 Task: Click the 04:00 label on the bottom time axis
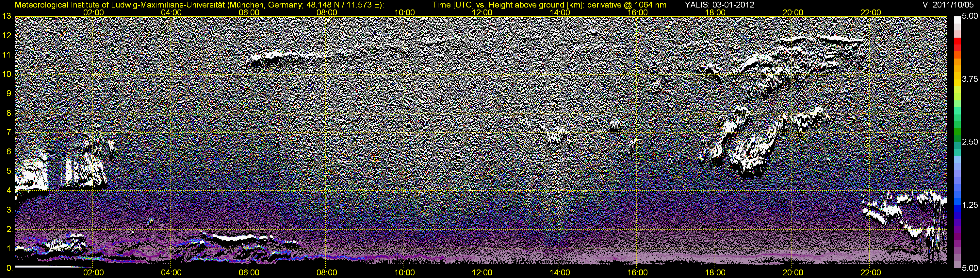click(x=171, y=273)
